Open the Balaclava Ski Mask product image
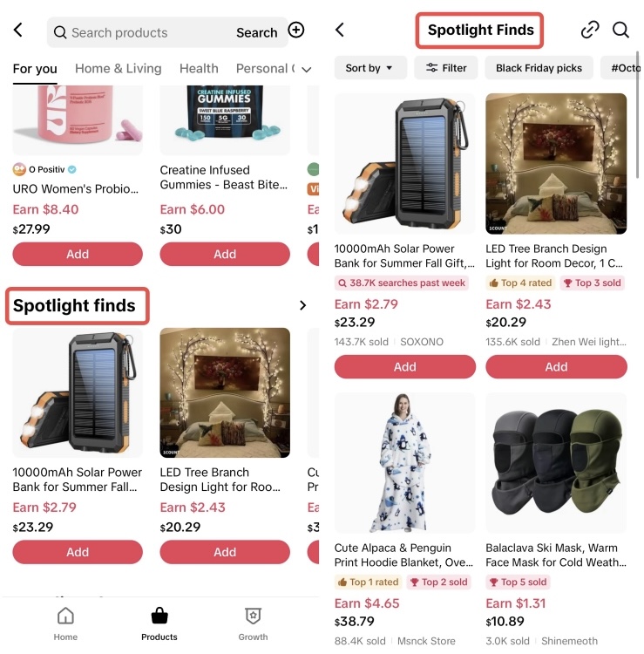644x654 pixels. click(556, 463)
